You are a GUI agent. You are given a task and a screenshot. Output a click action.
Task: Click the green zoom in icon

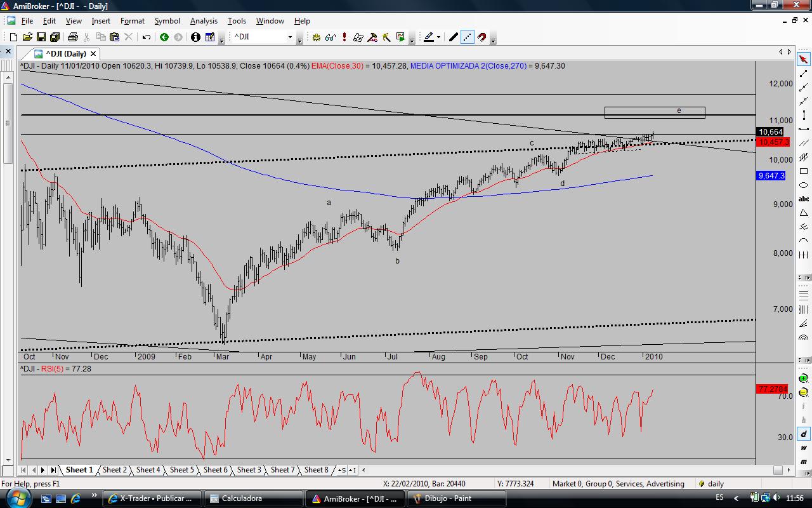click(804, 379)
